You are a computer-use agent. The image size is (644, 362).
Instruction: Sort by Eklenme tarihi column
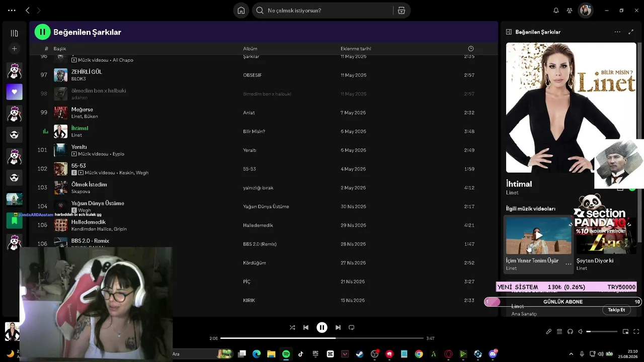click(x=356, y=49)
